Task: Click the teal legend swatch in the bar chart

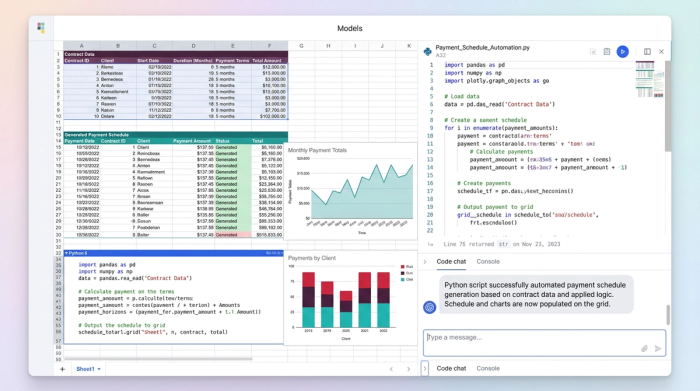Action: [x=403, y=279]
